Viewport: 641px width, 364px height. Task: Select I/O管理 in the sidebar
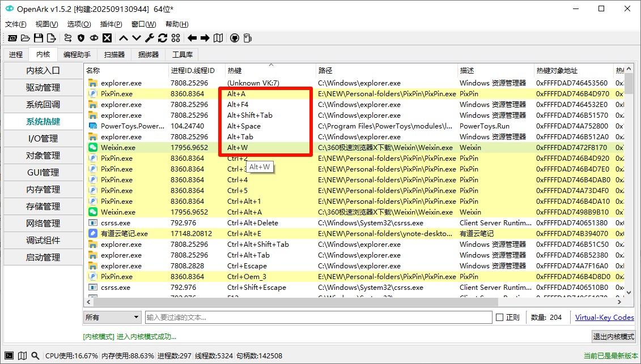point(43,139)
